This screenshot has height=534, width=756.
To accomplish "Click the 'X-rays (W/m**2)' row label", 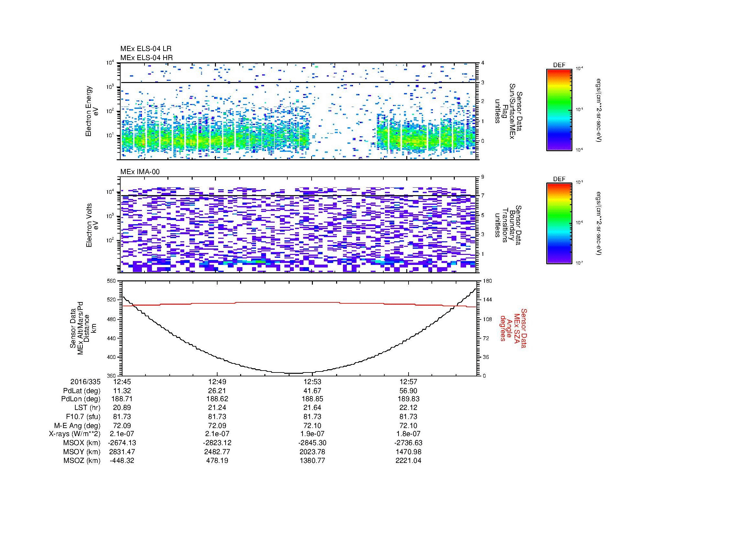I will (x=75, y=434).
